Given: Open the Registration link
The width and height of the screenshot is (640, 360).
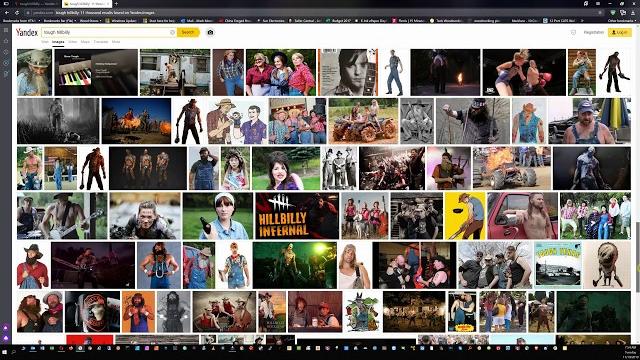Looking at the screenshot, I should pos(593,32).
